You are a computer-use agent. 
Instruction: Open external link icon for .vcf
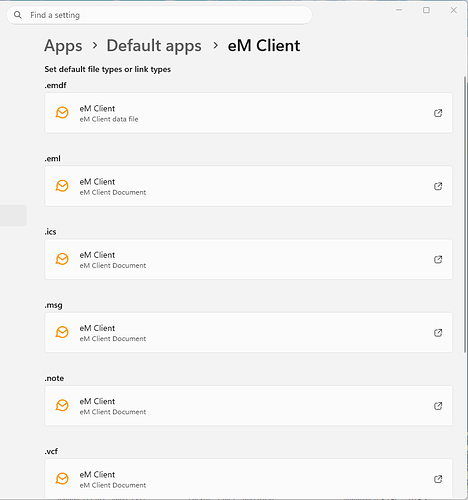pyautogui.click(x=438, y=479)
